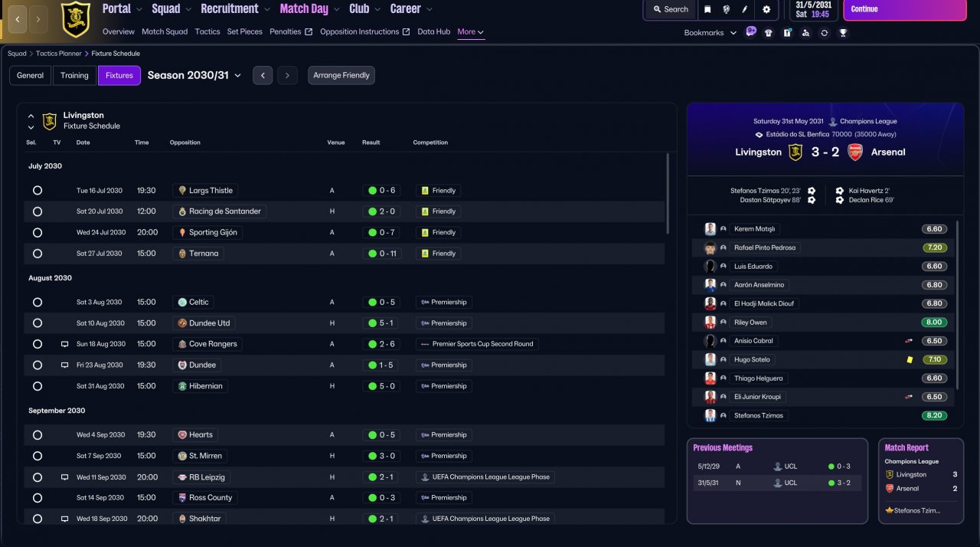This screenshot has height=547, width=980.
Task: Select the Hearts fixture radio button
Action: pos(38,435)
